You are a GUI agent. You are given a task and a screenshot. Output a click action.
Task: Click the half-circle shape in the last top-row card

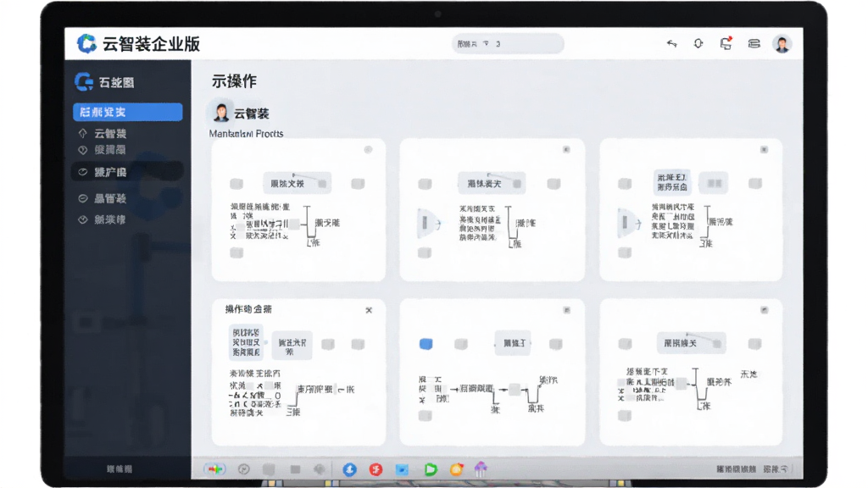(x=627, y=223)
